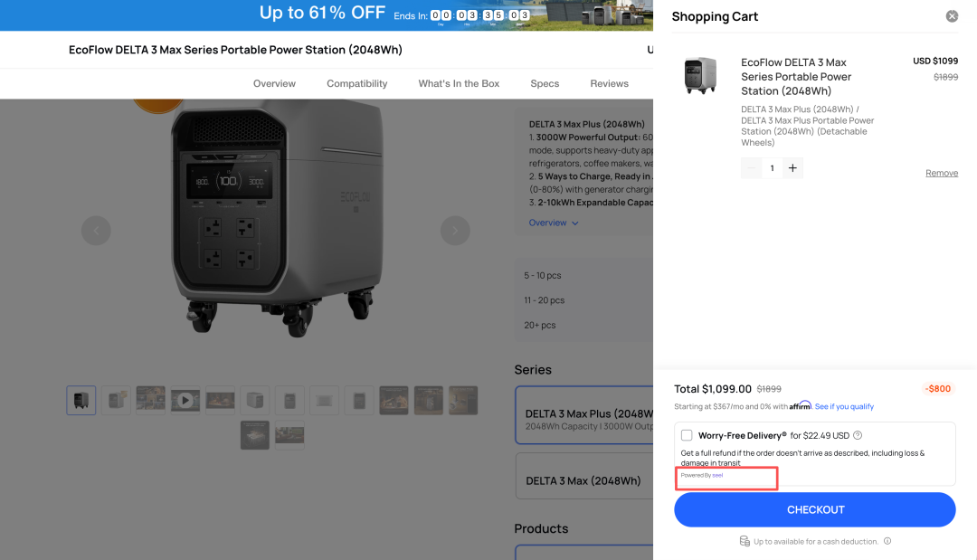
Task: Jump to the Reviews tab
Action: click(610, 83)
